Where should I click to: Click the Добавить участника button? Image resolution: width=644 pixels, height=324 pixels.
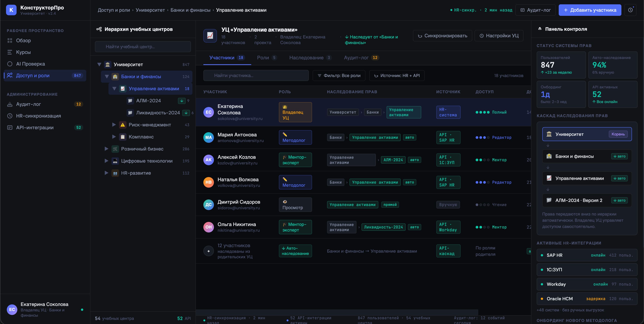tap(590, 10)
